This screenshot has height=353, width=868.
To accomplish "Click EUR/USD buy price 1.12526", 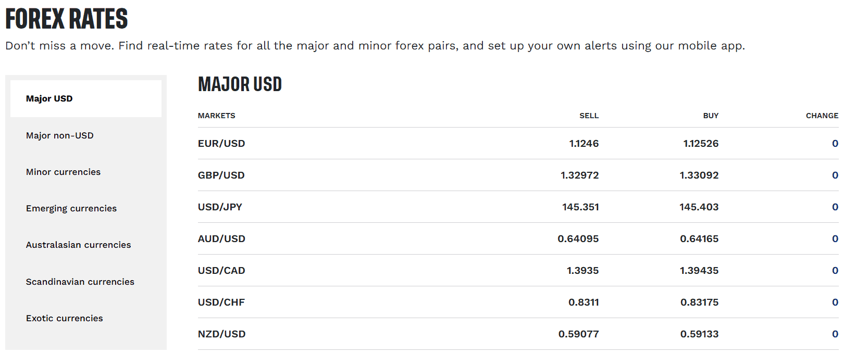I will [x=701, y=144].
